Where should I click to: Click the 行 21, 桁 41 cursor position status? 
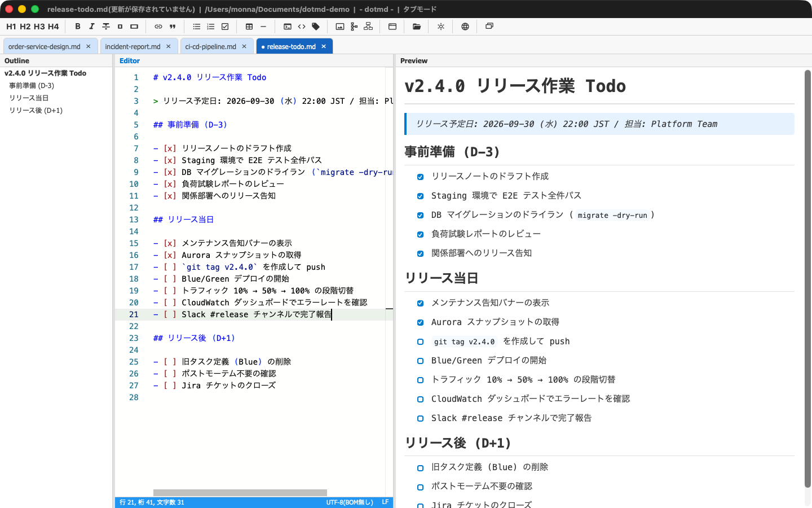click(x=152, y=502)
